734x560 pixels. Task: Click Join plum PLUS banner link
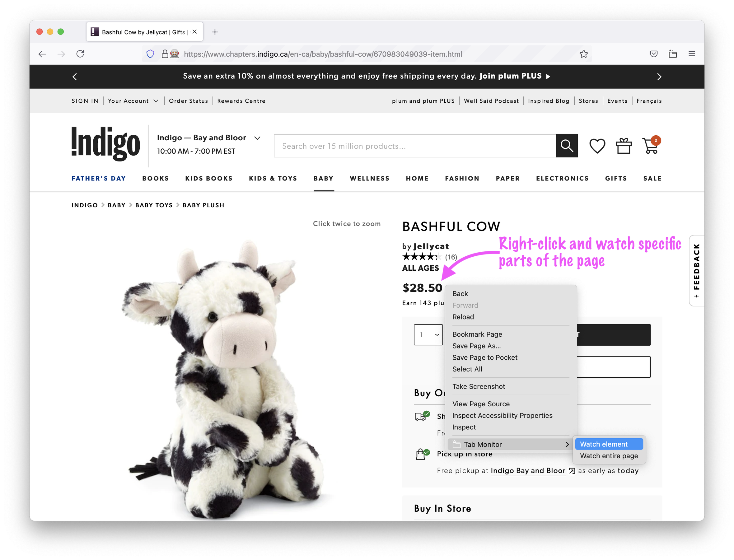coord(514,76)
